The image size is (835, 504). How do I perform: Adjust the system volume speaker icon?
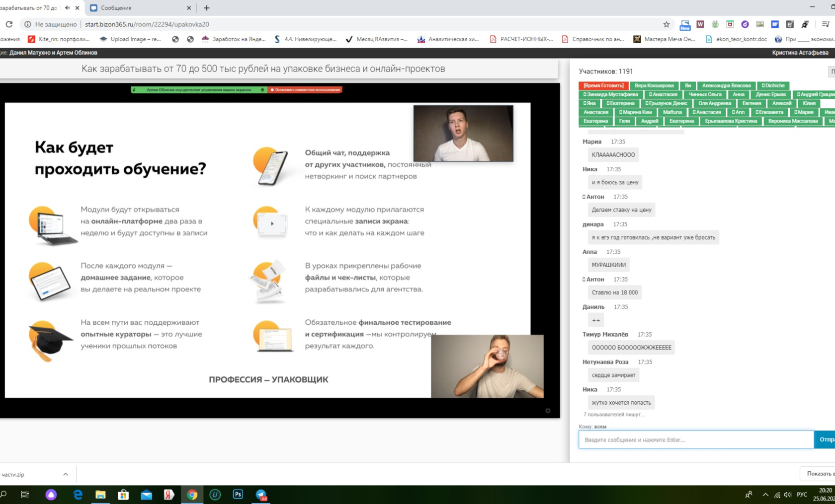tap(788, 495)
